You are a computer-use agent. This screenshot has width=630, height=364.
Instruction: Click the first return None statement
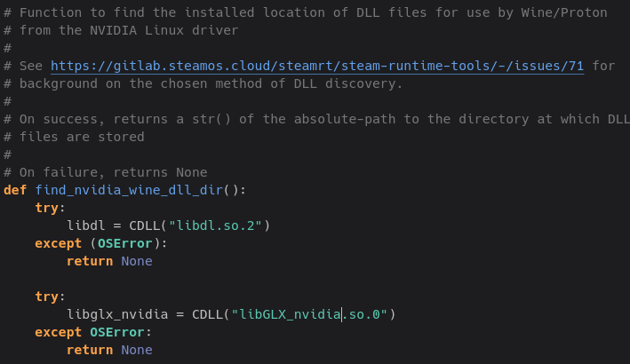click(108, 261)
